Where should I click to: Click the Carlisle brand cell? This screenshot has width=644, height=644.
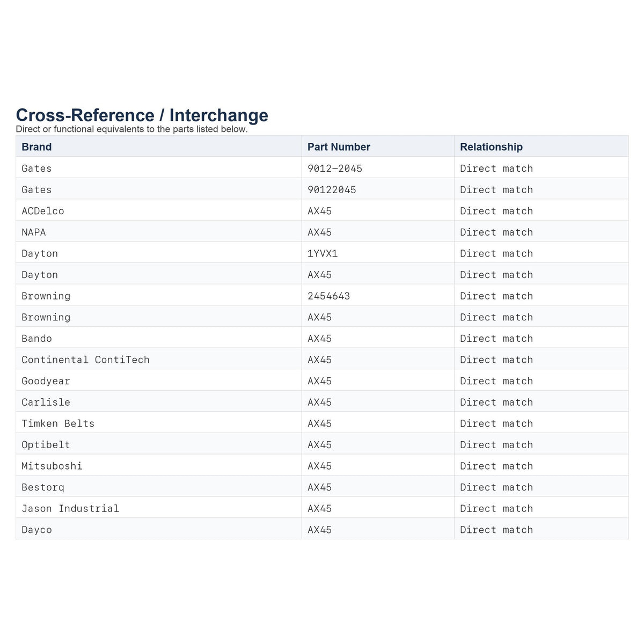pyautogui.click(x=159, y=402)
